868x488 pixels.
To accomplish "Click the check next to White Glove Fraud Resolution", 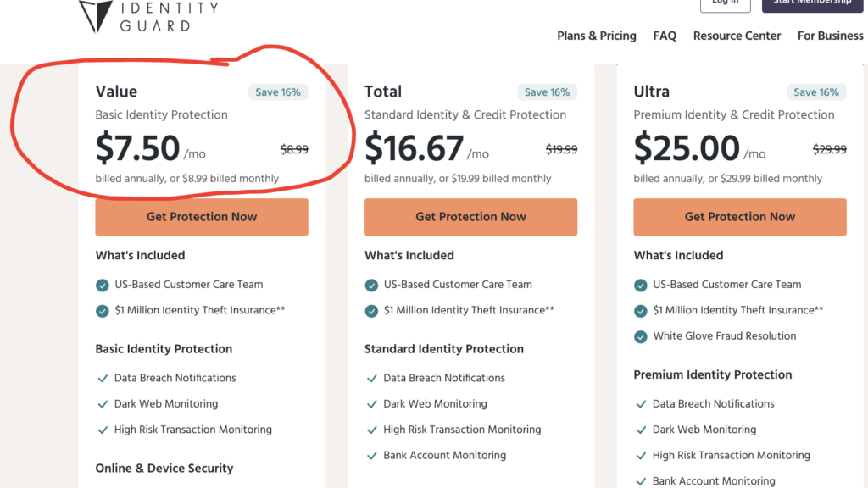I will click(x=641, y=336).
